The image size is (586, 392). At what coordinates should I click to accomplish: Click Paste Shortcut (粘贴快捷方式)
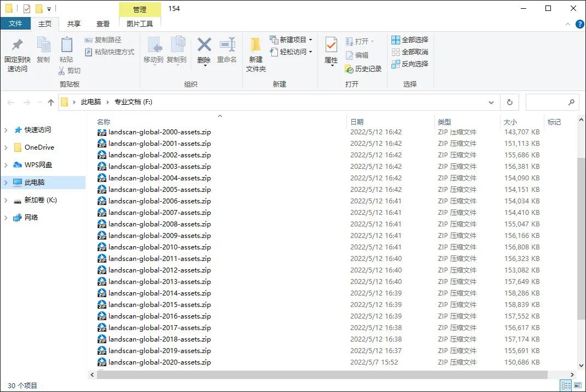pyautogui.click(x=110, y=52)
